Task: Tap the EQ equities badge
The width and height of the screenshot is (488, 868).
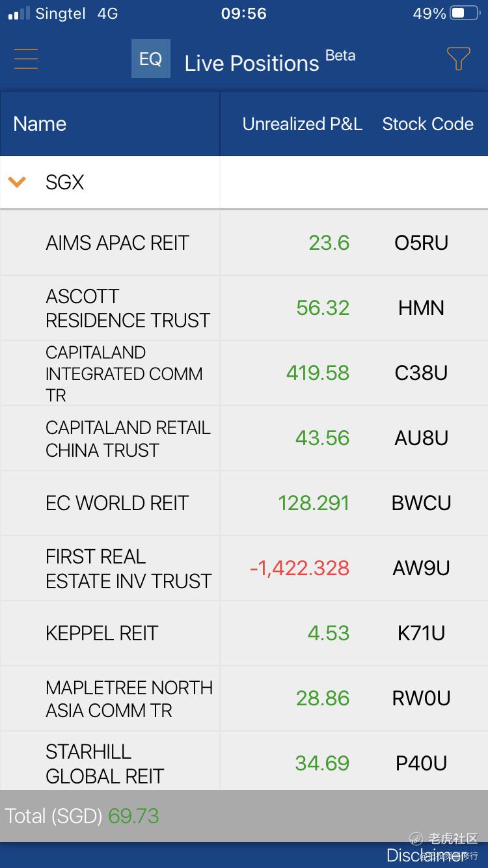Action: (150, 59)
